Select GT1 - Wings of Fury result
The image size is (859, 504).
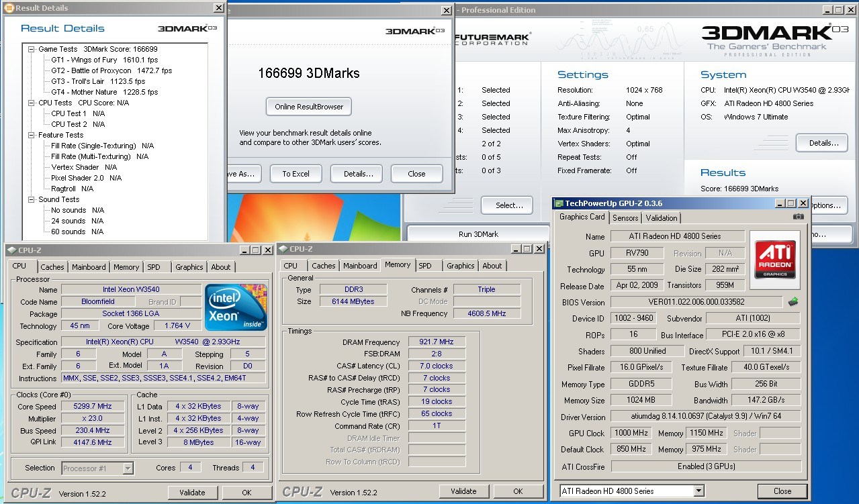105,60
